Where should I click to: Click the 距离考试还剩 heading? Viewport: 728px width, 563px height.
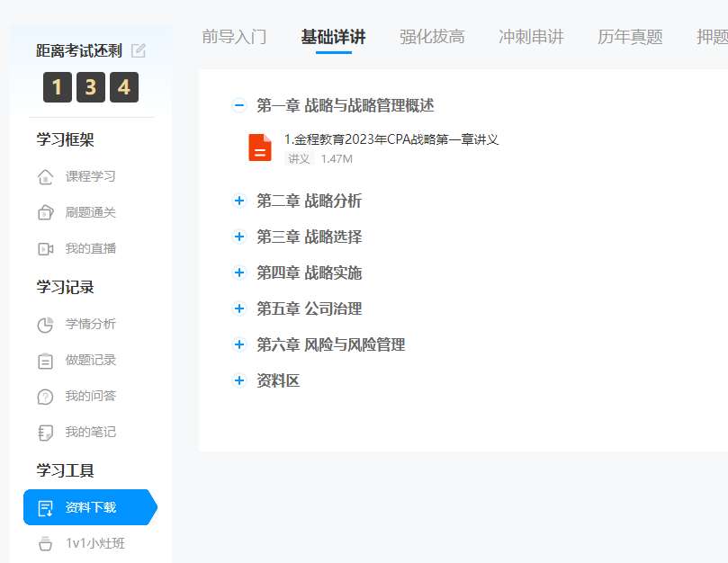tap(79, 50)
